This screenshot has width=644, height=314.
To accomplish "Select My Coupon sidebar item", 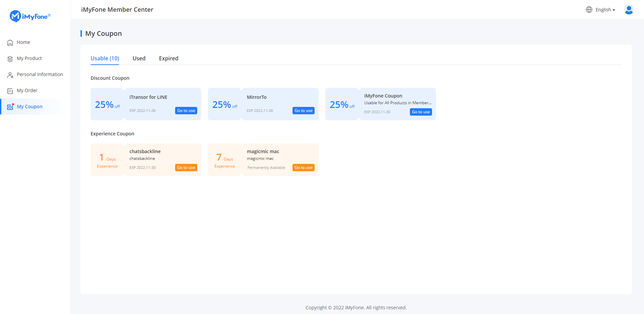I will pyautogui.click(x=35, y=107).
